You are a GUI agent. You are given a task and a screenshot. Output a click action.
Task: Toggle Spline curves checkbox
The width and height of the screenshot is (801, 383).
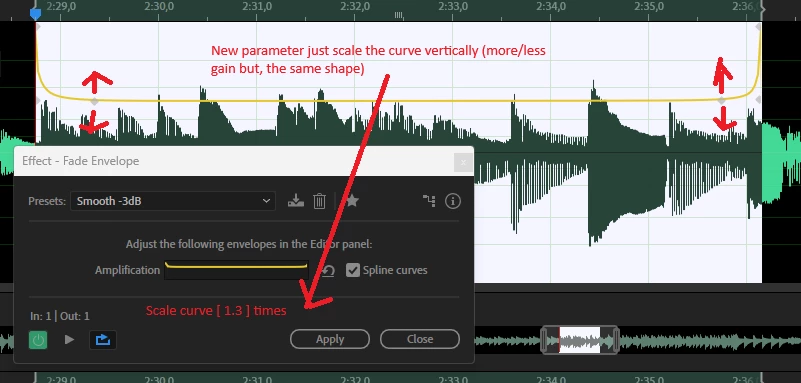pyautogui.click(x=352, y=270)
